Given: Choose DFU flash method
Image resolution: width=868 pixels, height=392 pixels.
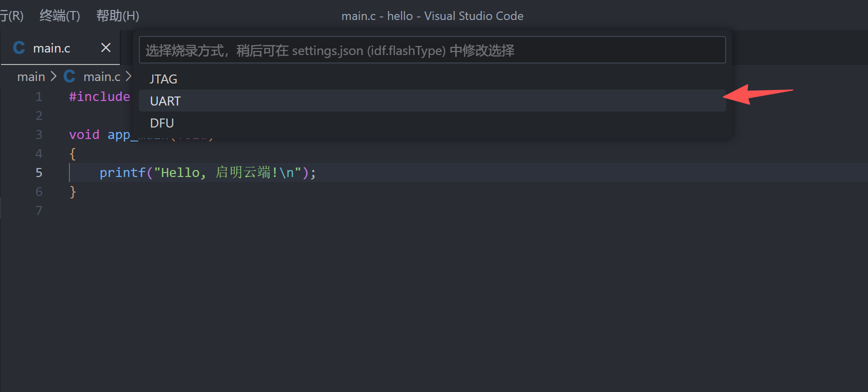Looking at the screenshot, I should [x=432, y=123].
